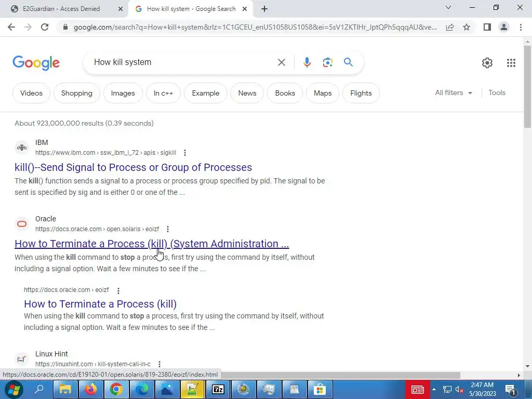Open the search Tools options
The height and width of the screenshot is (399, 532).
[497, 92]
